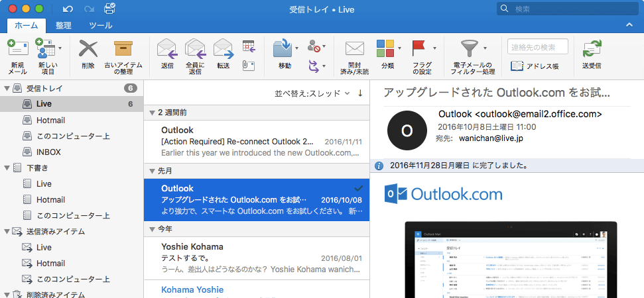Open the rules dropdown arrow
The height and width of the screenshot is (298, 644).
pyautogui.click(x=324, y=66)
